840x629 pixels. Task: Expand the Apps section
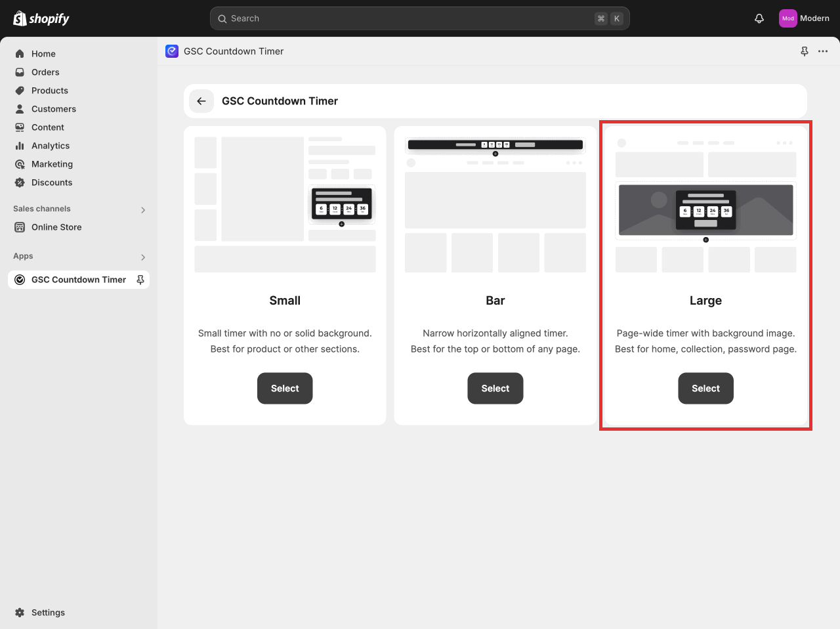click(142, 257)
